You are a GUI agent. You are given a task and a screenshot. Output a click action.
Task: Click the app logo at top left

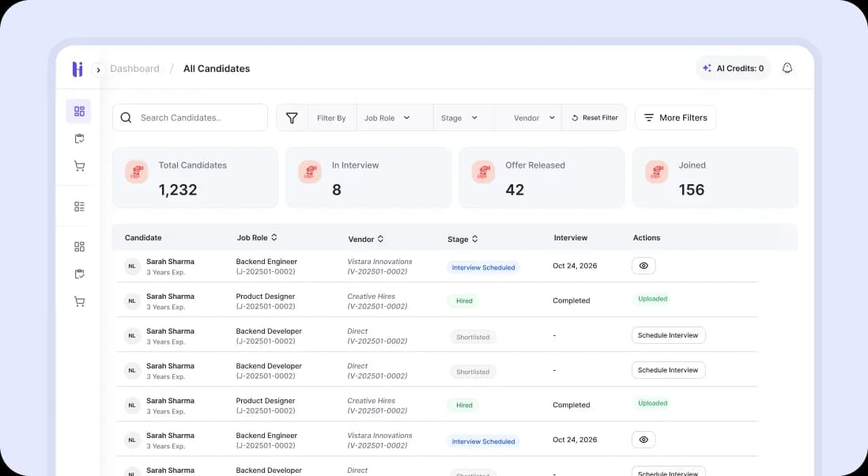pos(77,69)
